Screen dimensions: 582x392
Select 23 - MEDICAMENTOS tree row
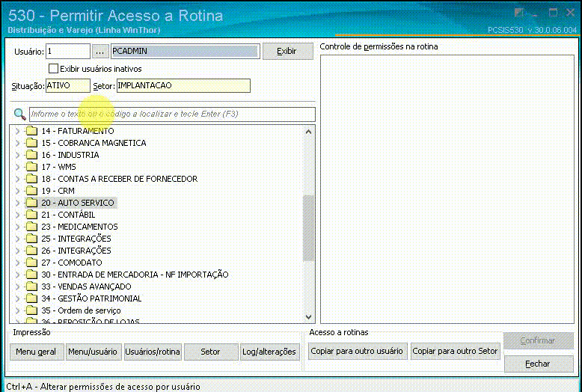[79, 227]
